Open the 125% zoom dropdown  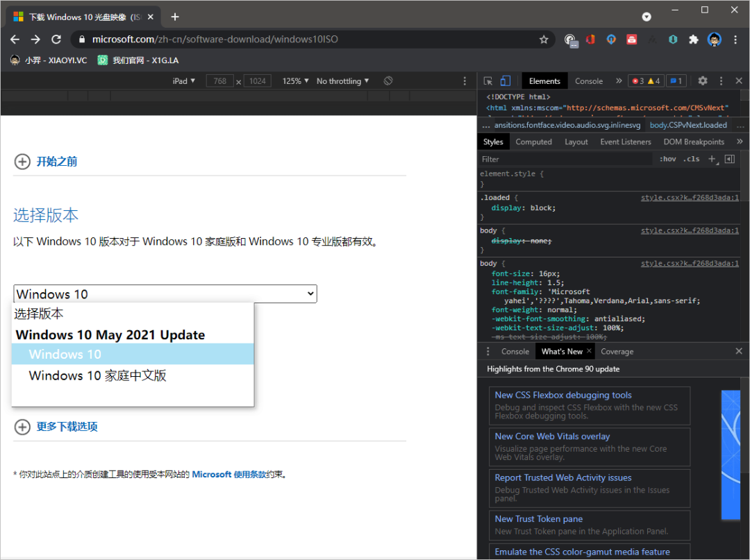295,81
